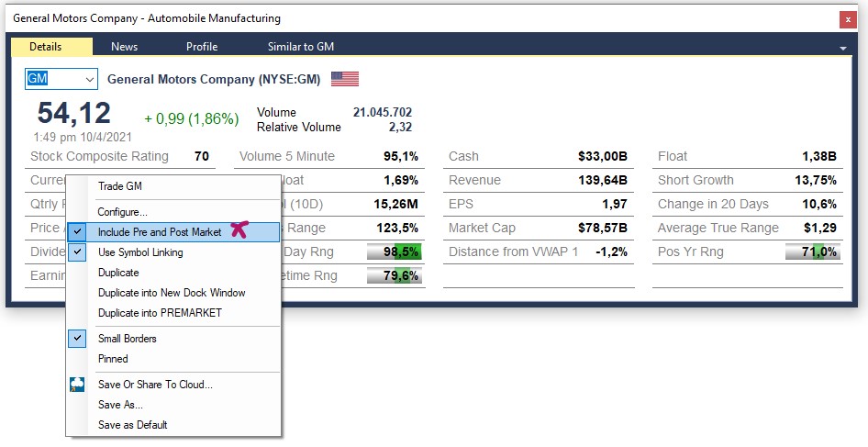This screenshot has width=868, height=447.
Task: Click the US flag icon beside GM
Action: pyautogui.click(x=345, y=79)
